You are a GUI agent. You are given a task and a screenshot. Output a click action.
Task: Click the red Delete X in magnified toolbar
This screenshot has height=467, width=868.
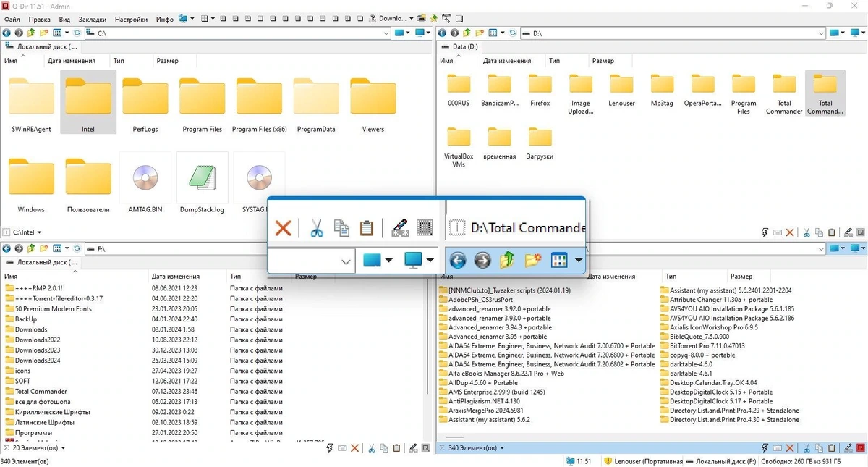click(284, 229)
